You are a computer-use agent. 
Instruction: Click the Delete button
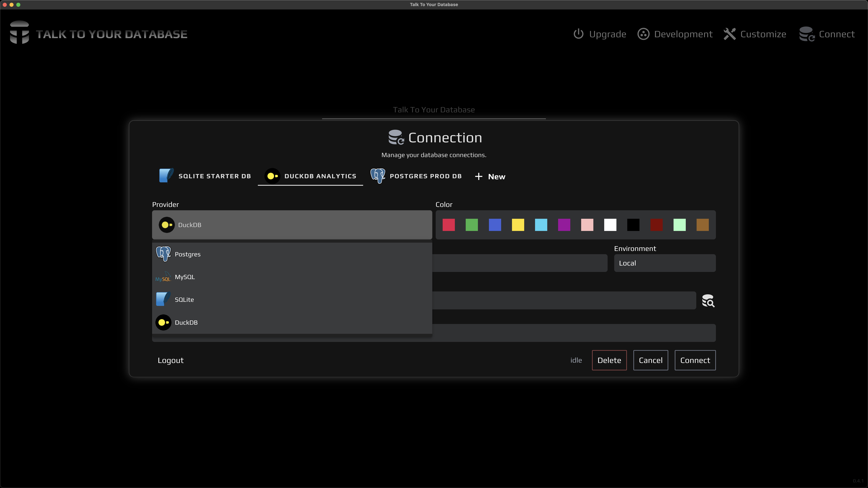[x=609, y=360]
